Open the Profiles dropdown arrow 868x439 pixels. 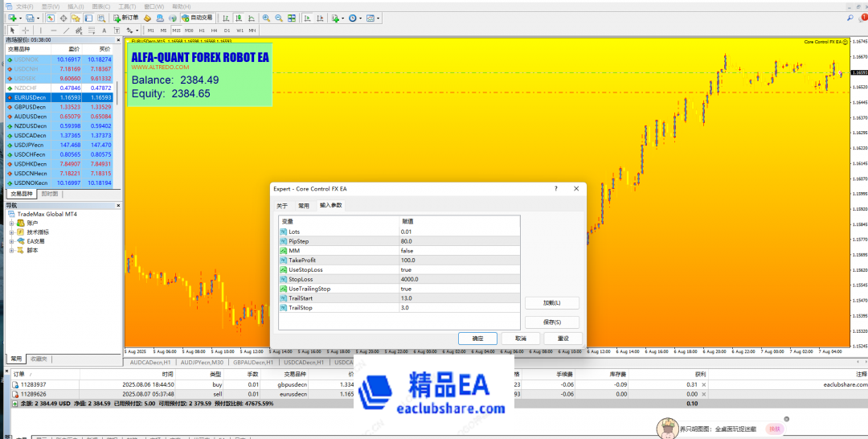click(x=39, y=18)
